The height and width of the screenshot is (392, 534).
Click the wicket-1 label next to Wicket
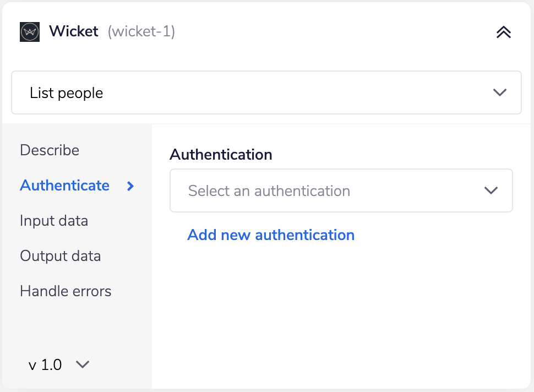click(140, 32)
